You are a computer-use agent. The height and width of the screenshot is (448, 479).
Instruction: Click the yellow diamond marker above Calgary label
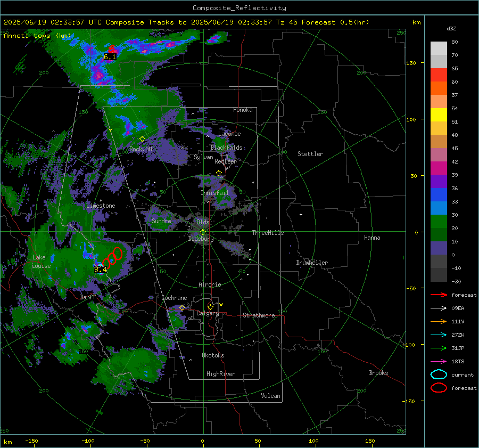click(210, 307)
